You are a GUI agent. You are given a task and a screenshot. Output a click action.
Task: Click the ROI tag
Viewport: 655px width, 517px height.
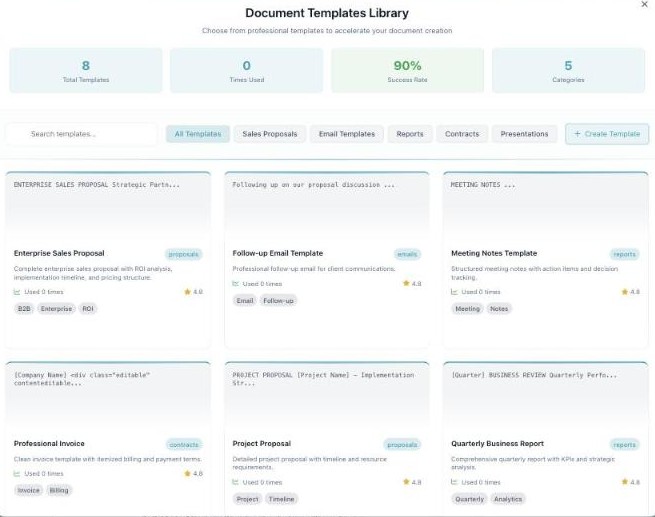88,309
